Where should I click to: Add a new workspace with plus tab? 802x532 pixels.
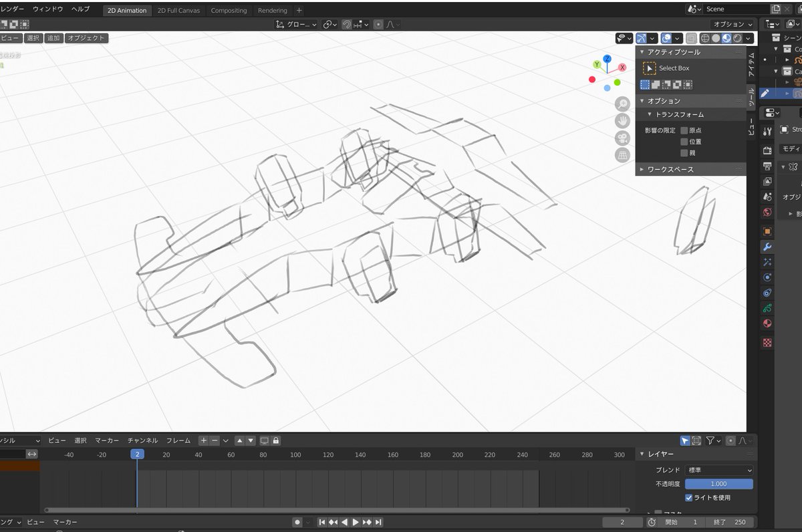[299, 11]
